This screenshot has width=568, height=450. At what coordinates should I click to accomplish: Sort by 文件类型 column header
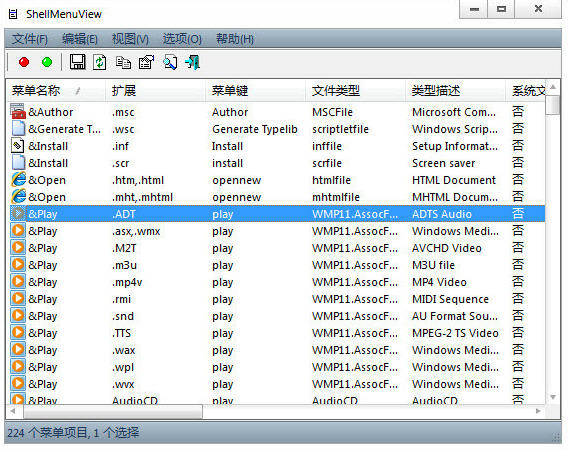[x=356, y=91]
